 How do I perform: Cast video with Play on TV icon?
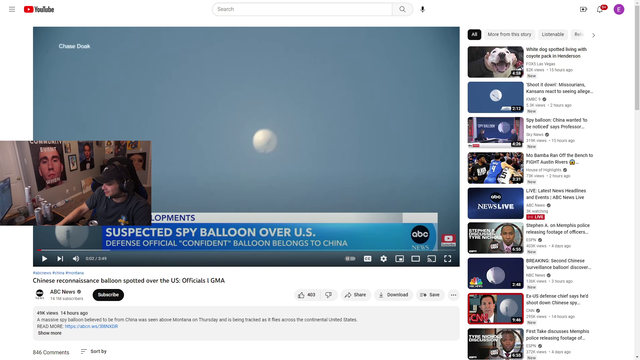coord(431,258)
